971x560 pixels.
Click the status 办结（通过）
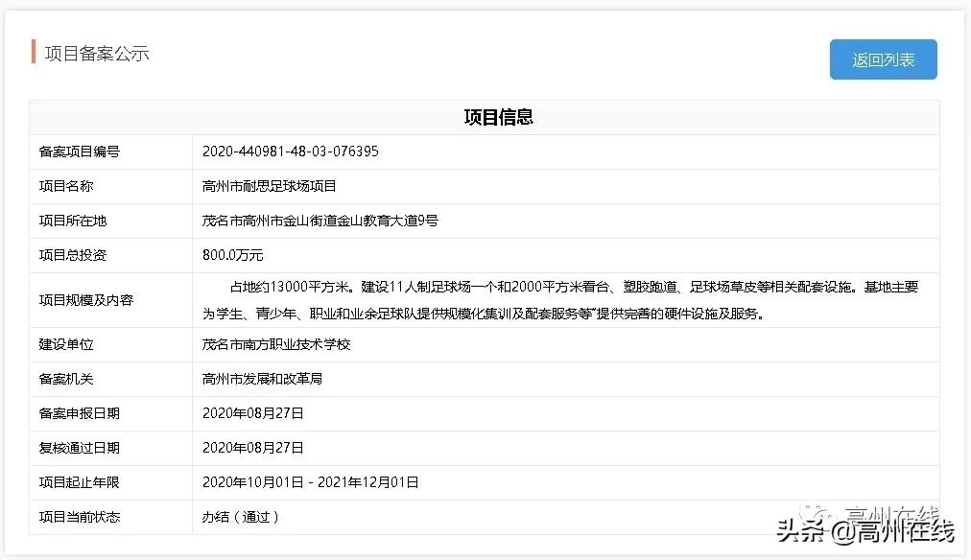pos(238,517)
